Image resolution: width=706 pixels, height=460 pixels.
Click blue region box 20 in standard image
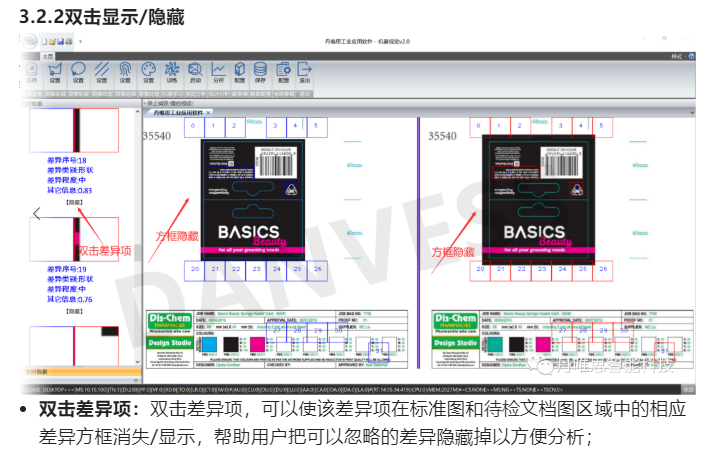(x=194, y=271)
